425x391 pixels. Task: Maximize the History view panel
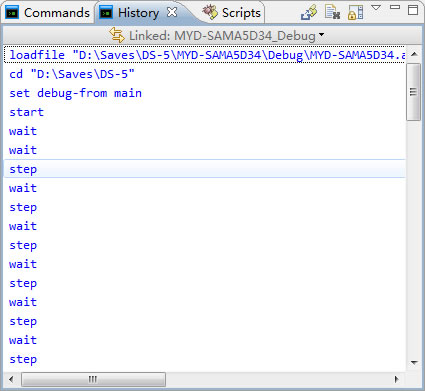pos(413,10)
